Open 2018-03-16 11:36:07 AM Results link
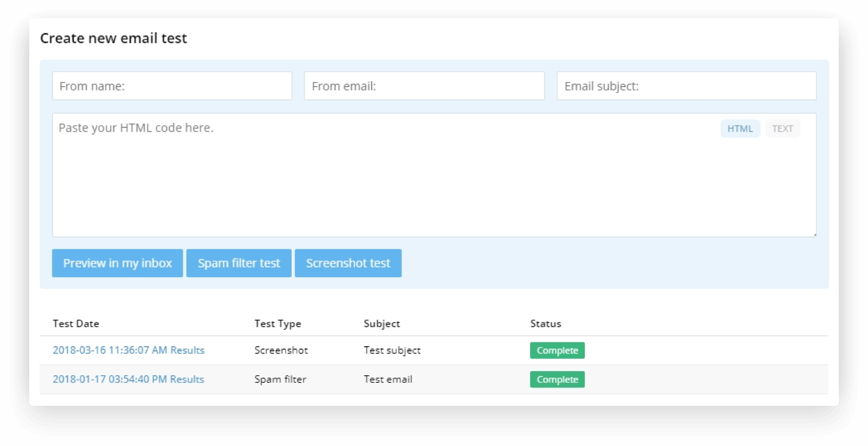This screenshot has width=868, height=446. tap(129, 350)
